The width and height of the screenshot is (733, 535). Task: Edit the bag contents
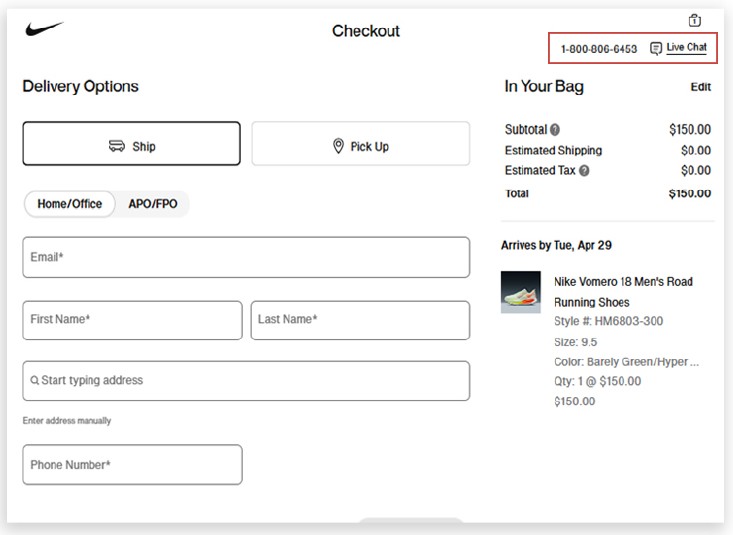(x=701, y=87)
